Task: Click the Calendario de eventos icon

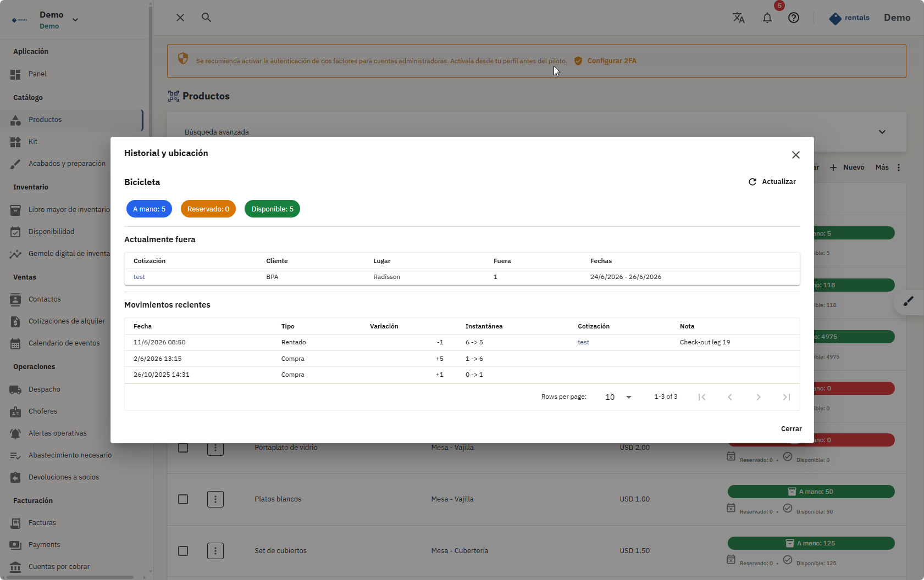Action: coord(15,343)
